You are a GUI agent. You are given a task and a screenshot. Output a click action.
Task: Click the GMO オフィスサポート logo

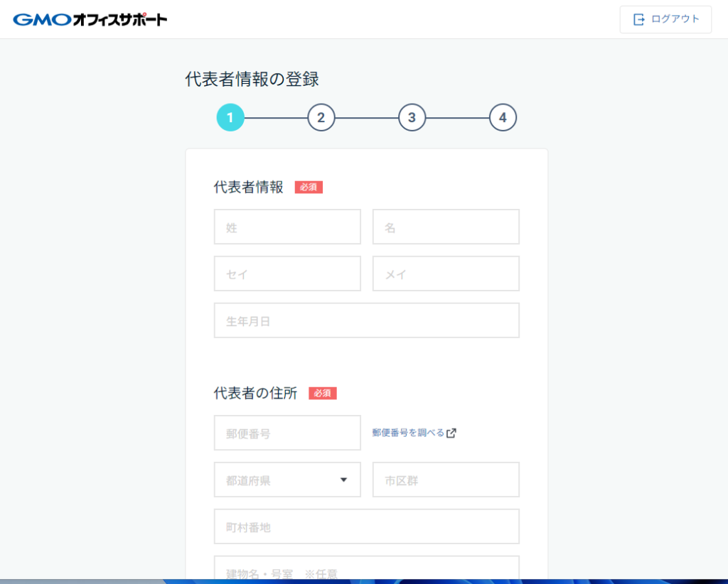point(90,19)
